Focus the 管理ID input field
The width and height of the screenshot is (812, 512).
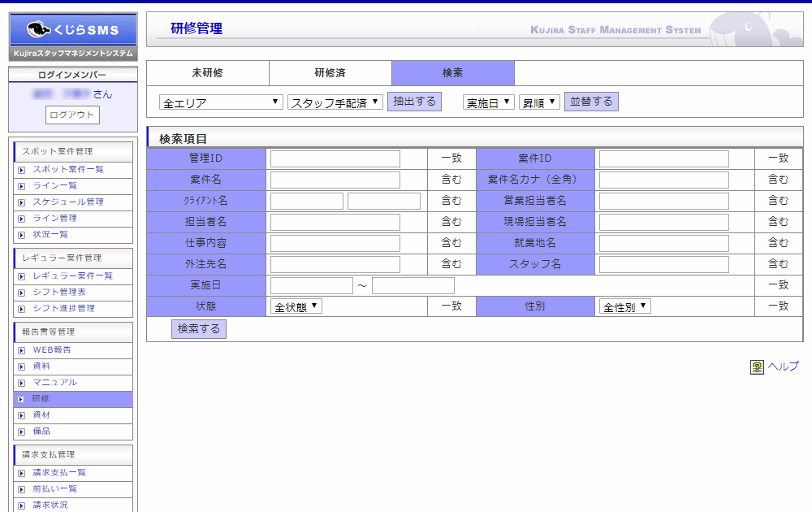point(335,158)
